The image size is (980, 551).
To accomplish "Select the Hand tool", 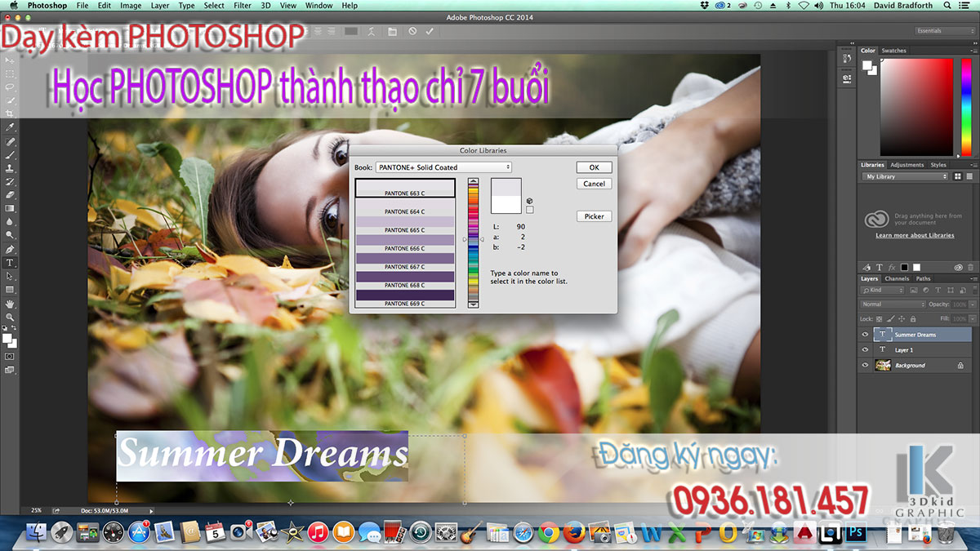I will point(10,304).
